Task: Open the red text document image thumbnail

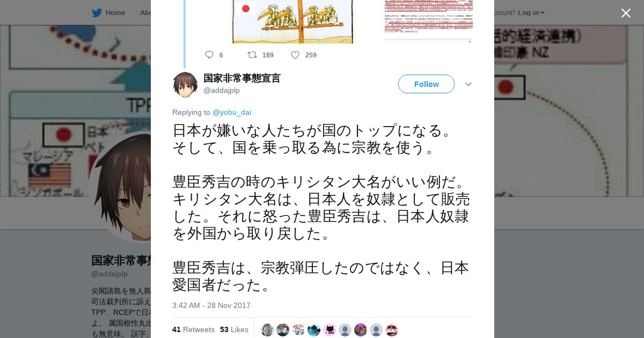Action: (x=429, y=20)
